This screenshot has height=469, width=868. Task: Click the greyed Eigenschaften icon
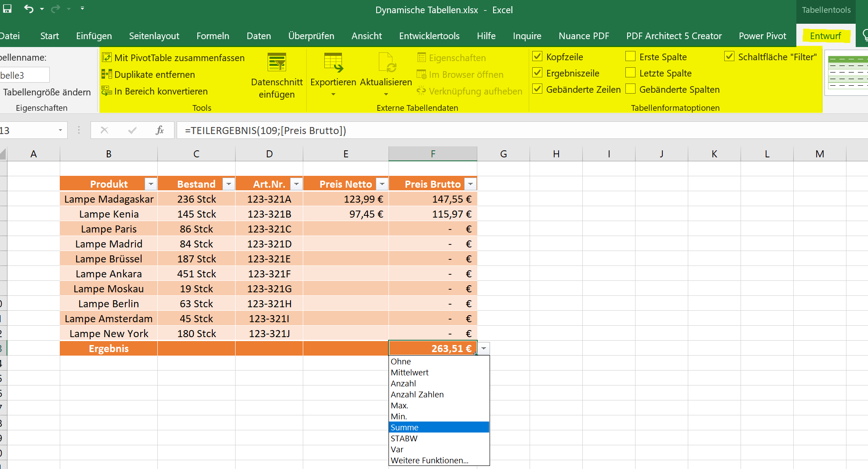pyautogui.click(x=421, y=58)
